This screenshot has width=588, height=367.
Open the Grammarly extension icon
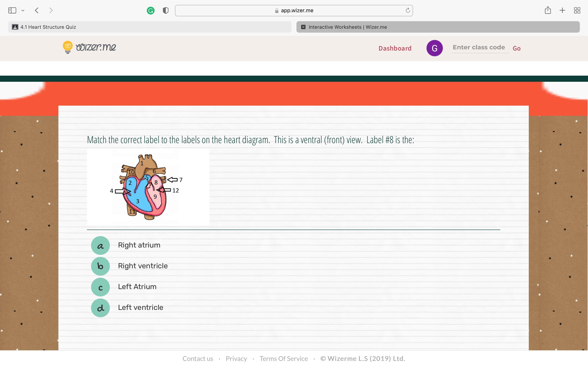[x=151, y=10]
